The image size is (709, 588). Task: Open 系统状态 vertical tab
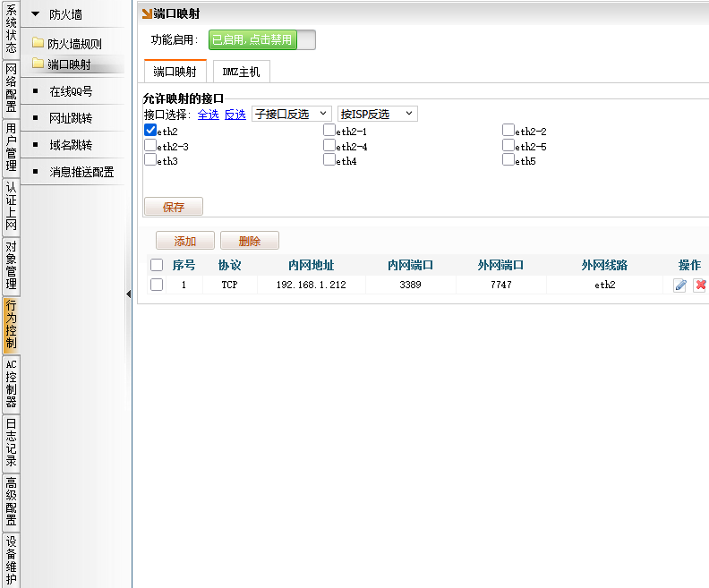[x=11, y=29]
